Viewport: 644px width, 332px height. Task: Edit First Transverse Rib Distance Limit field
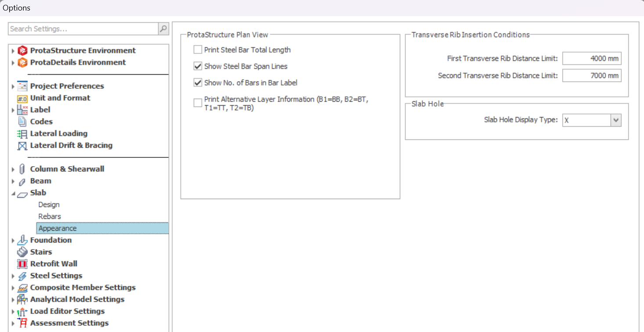591,59
